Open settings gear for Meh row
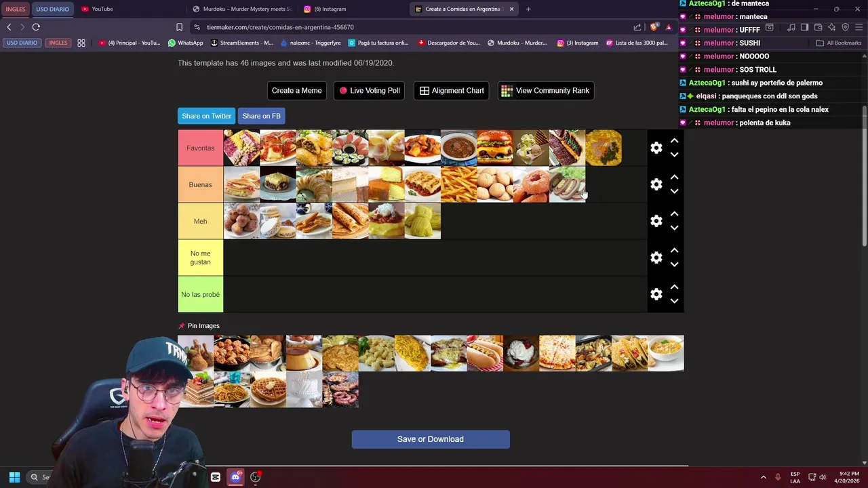 point(656,221)
